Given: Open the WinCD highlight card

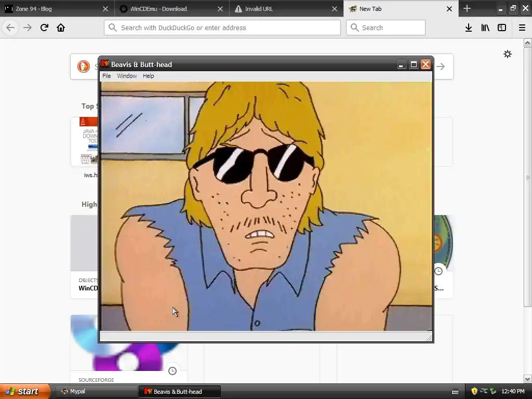Looking at the screenshot, I should (x=85, y=257).
